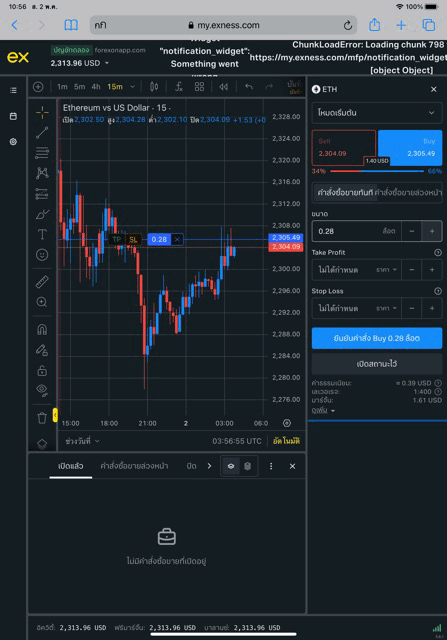Switch to the pending orders tab
This screenshot has width=447, height=640.
pyautogui.click(x=134, y=466)
